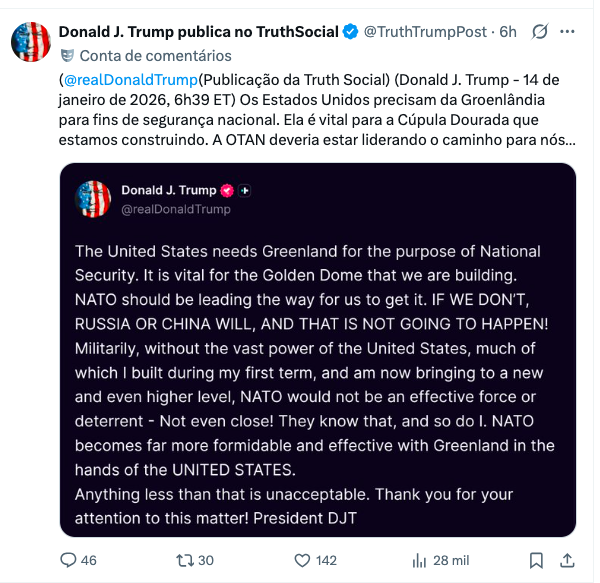600x583 pixels.
Task: Bookmark this post
Action: pos(536,560)
